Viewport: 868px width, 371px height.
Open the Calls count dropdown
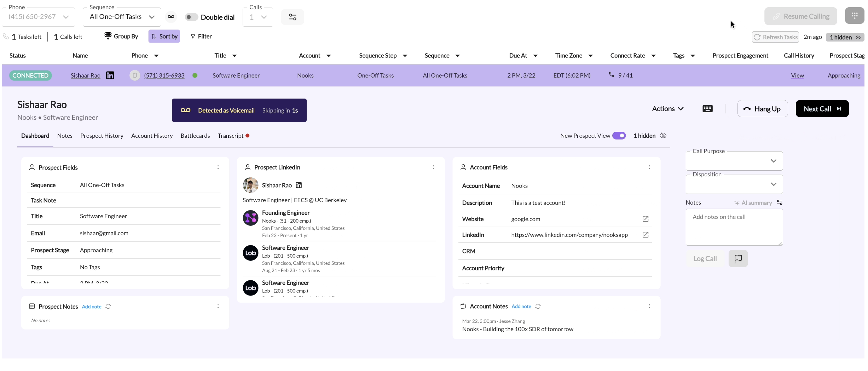pos(258,17)
